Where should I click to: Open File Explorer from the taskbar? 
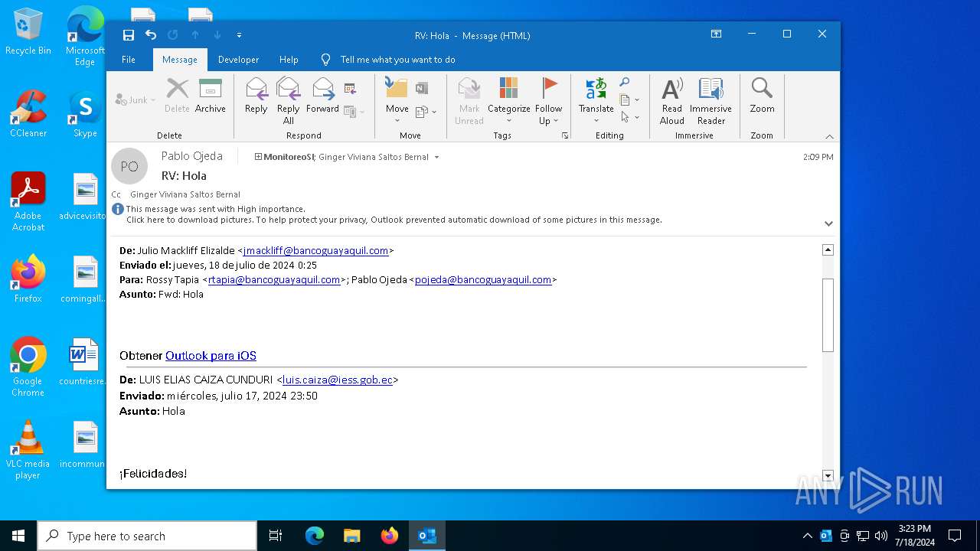[351, 536]
